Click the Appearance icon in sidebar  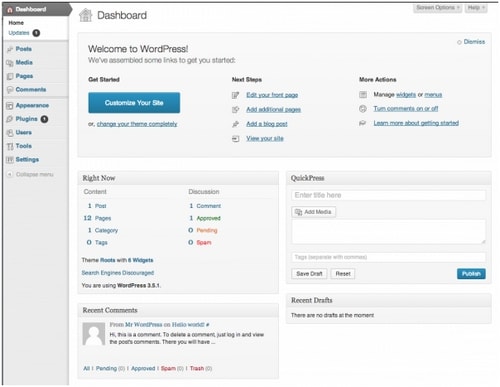click(x=10, y=106)
